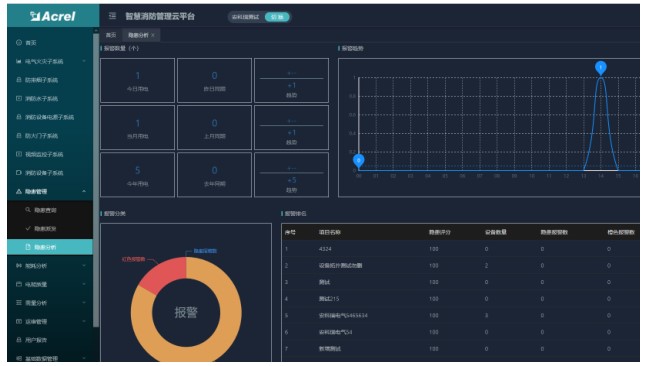The image size is (645, 366).
Task: Click the peak marker on trend chart
Action: (601, 67)
